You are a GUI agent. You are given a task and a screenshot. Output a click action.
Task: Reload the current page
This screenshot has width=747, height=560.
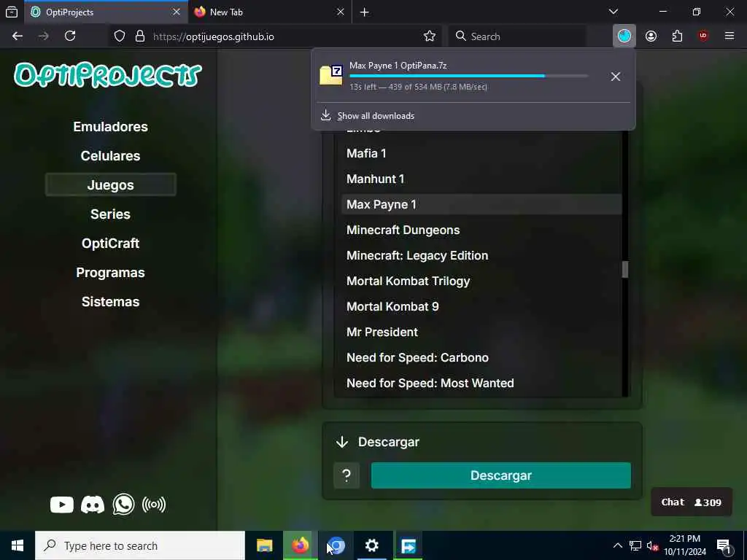[x=70, y=36]
